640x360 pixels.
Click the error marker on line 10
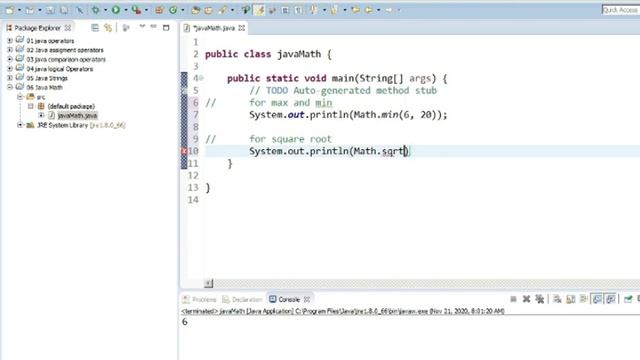(x=184, y=151)
